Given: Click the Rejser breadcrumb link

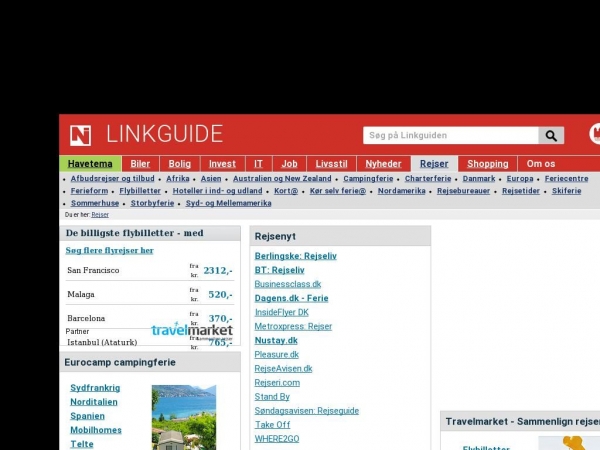Looking at the screenshot, I should [x=100, y=215].
